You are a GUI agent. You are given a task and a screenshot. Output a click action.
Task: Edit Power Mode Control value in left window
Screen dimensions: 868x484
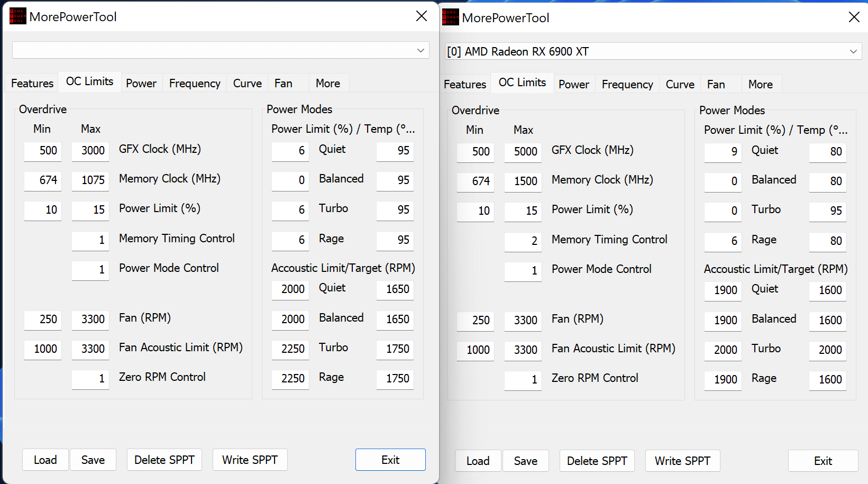90,270
